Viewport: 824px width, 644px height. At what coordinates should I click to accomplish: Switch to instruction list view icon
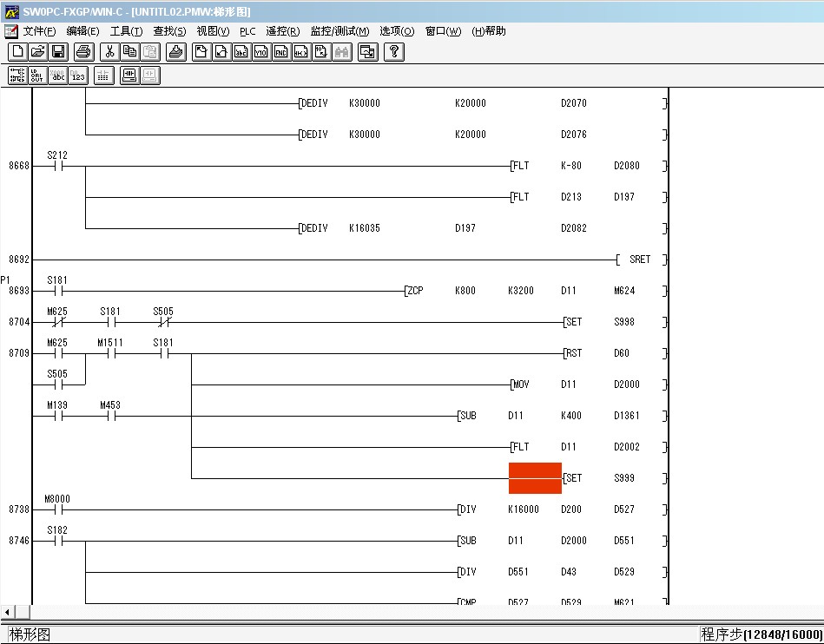pyautogui.click(x=36, y=76)
